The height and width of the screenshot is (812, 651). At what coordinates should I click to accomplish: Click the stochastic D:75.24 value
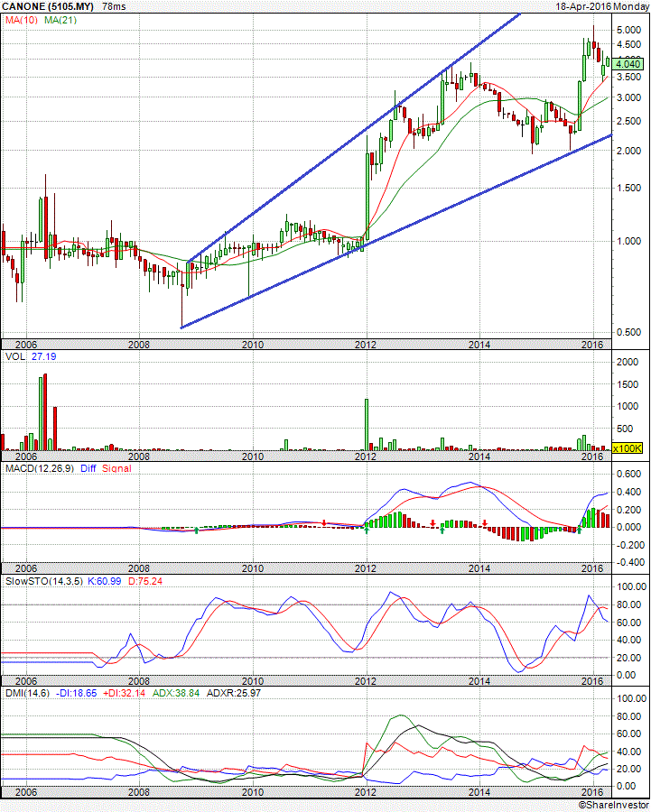(145, 581)
